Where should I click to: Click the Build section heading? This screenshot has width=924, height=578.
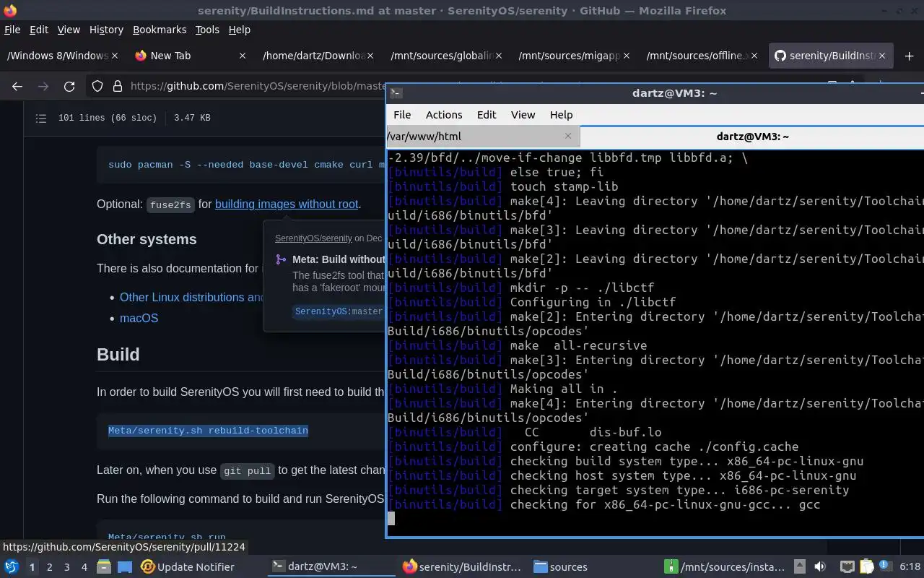click(x=118, y=355)
